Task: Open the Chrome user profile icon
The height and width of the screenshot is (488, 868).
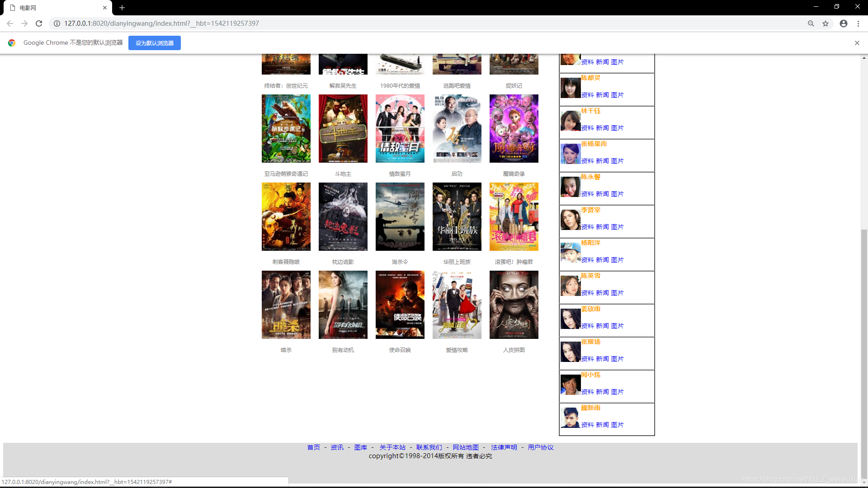Action: pyautogui.click(x=843, y=23)
